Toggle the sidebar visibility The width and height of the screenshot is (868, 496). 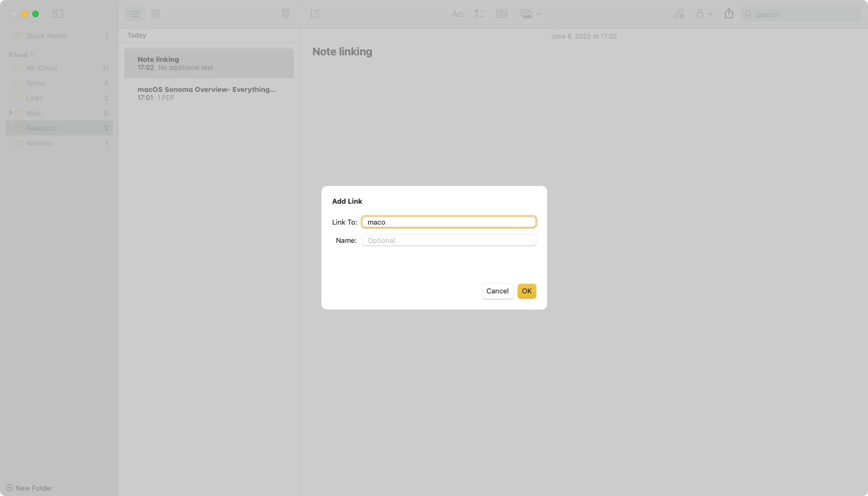coord(58,13)
